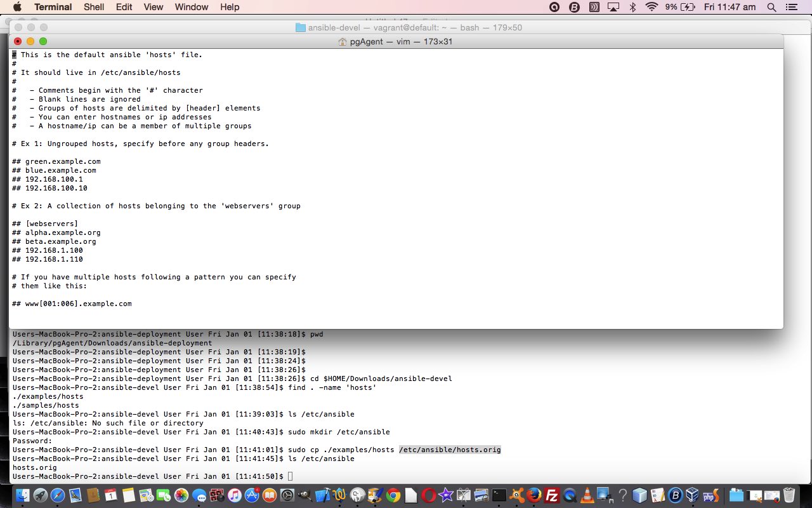Screen dimensions: 812x508
Task: Click the 'Password:' line in bash window
Action: pyautogui.click(x=32, y=441)
